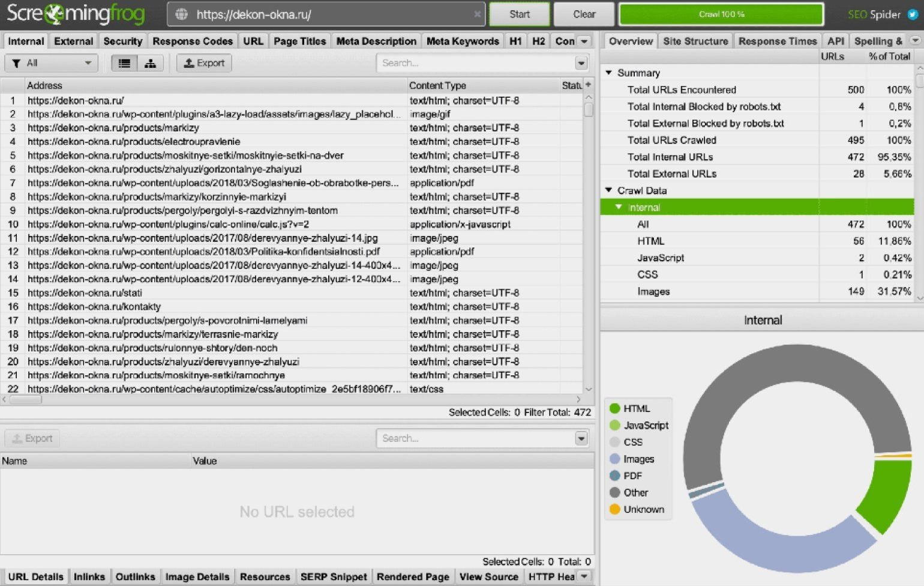Switch to the Site Structure tab
Screen dimensions: 924x586
point(695,41)
